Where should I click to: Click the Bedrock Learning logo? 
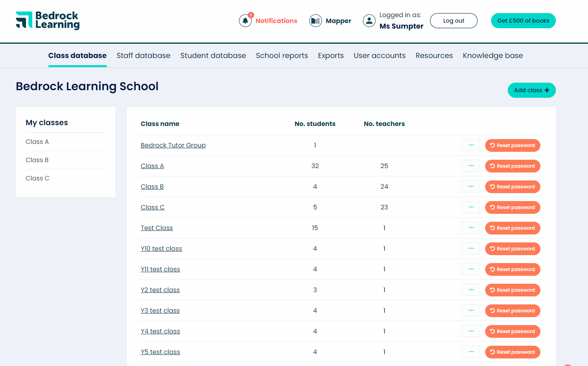click(47, 20)
